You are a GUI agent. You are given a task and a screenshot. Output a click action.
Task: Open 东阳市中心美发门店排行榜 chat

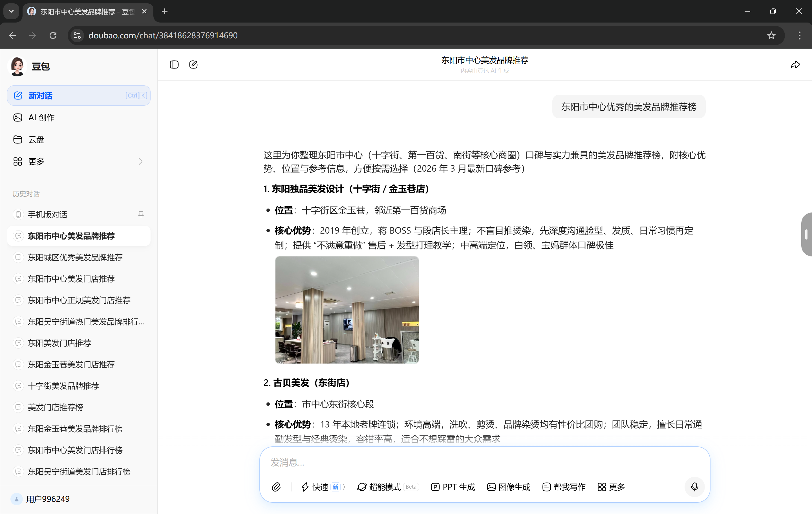coord(79,450)
